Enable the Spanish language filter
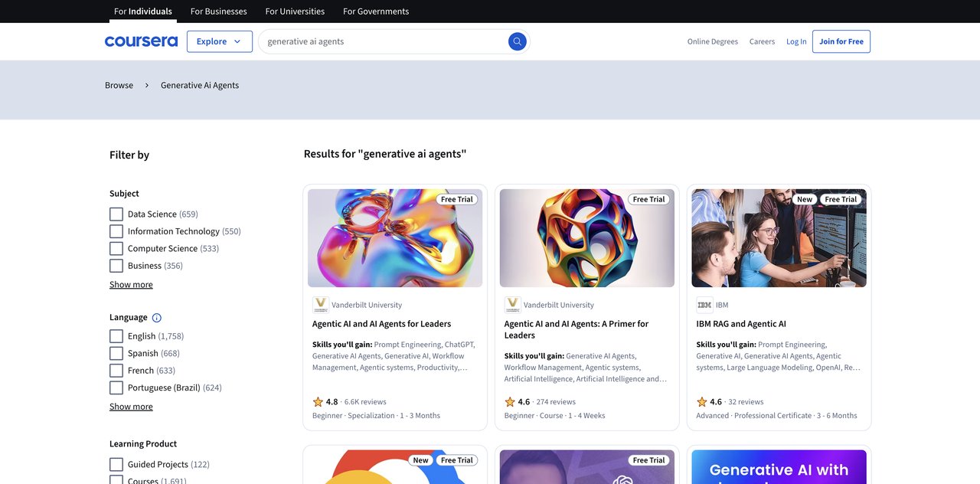The image size is (980, 484). pos(116,353)
